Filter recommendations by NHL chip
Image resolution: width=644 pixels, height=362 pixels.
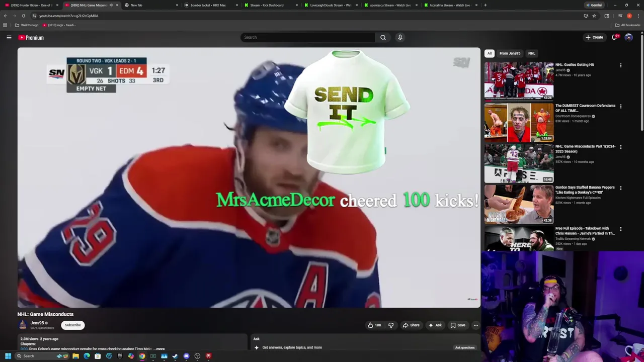[x=531, y=53]
